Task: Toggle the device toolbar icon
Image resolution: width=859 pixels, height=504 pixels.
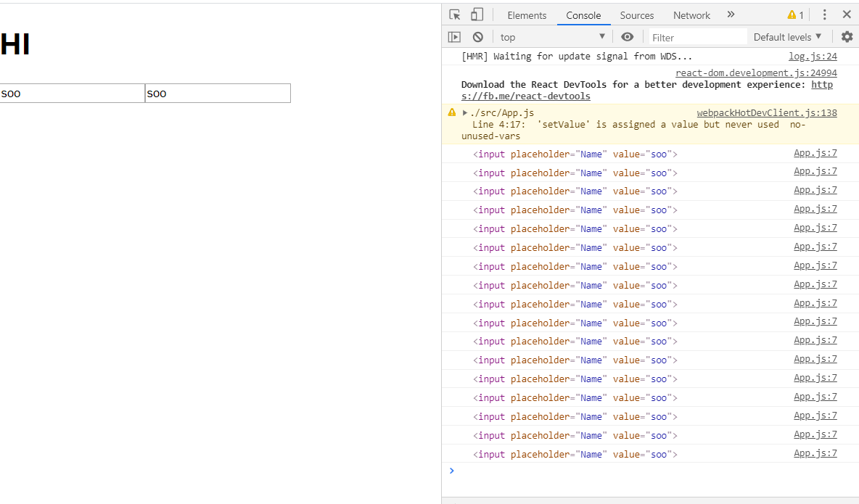Action: point(477,15)
